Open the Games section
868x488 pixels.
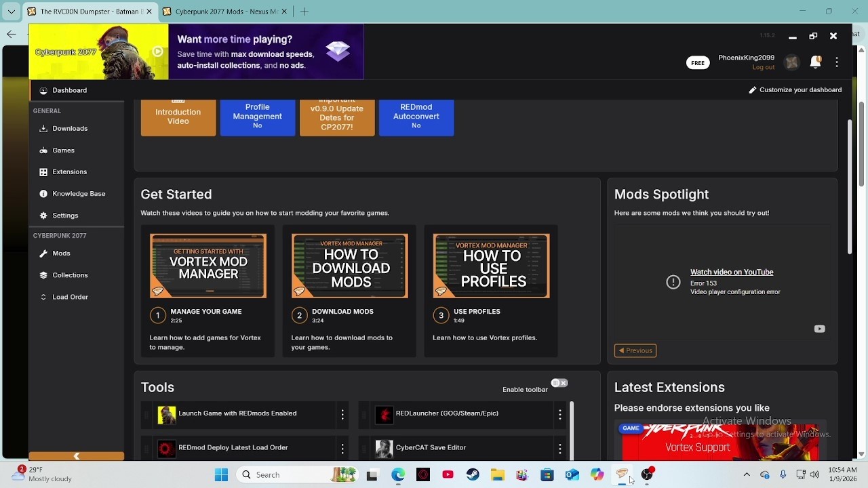pyautogui.click(x=76, y=150)
